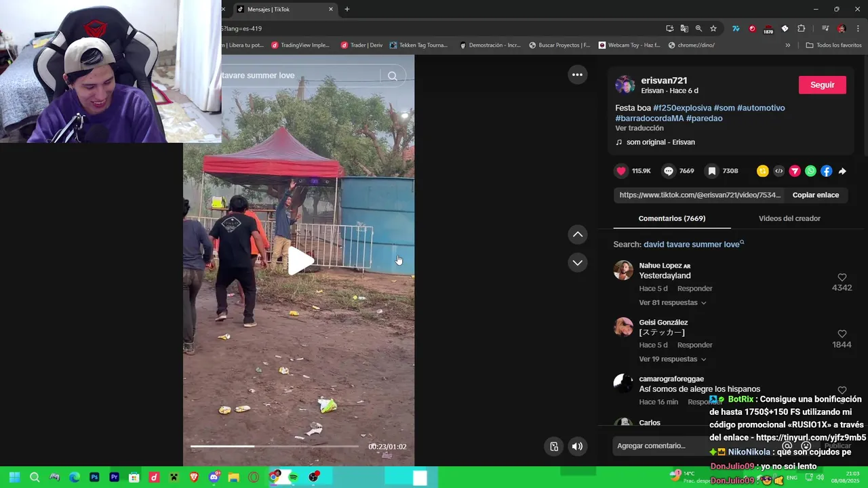Viewport: 868px width, 488px height.
Task: Go to the next video with down arrow
Action: pos(577,262)
